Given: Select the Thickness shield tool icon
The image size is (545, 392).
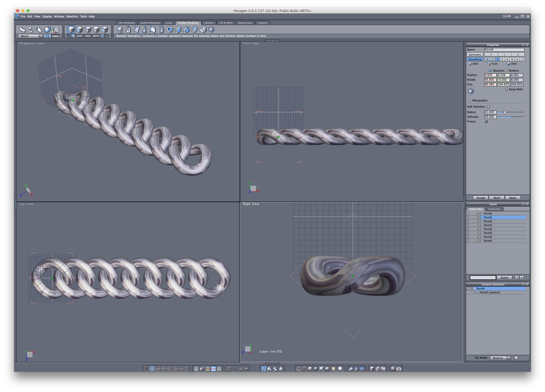Looking at the screenshot, I should tap(170, 30).
